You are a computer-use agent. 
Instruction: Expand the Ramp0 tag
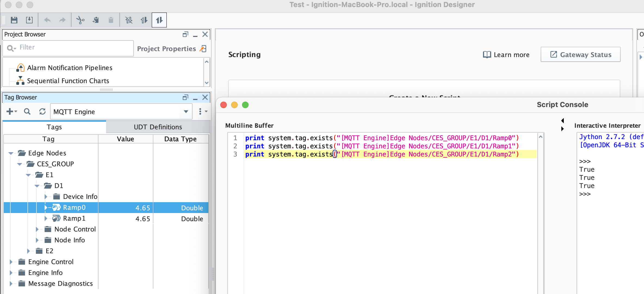coord(46,208)
